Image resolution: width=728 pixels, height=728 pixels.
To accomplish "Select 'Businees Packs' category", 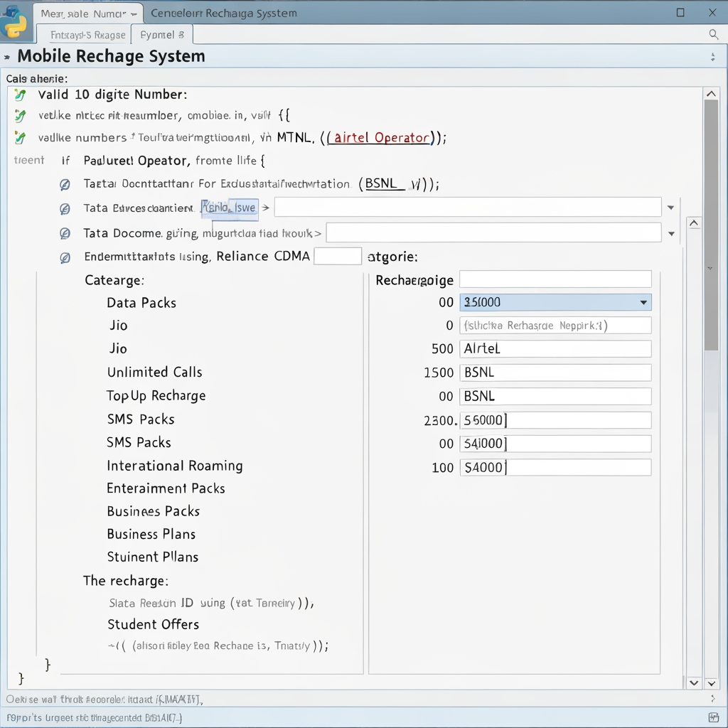I will [x=154, y=511].
